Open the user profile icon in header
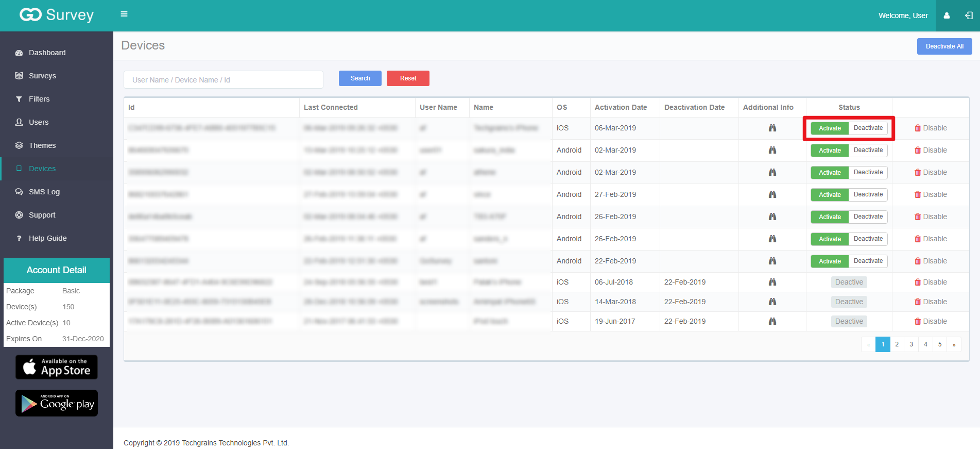This screenshot has width=980, height=449. pos(947,15)
